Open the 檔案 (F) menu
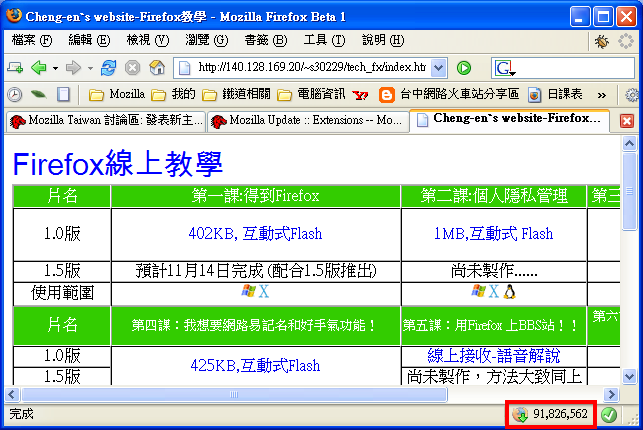 (32, 40)
